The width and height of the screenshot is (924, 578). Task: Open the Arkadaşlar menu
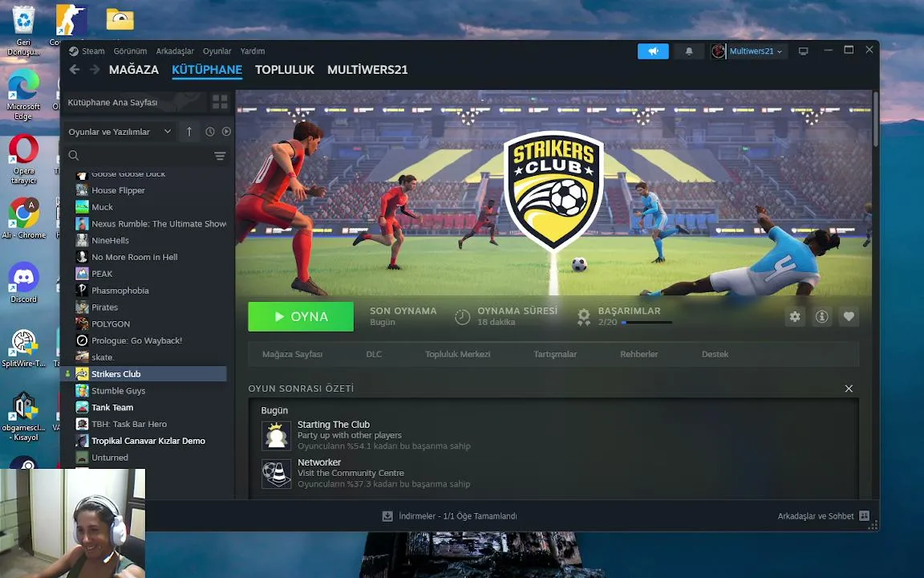[x=175, y=51]
